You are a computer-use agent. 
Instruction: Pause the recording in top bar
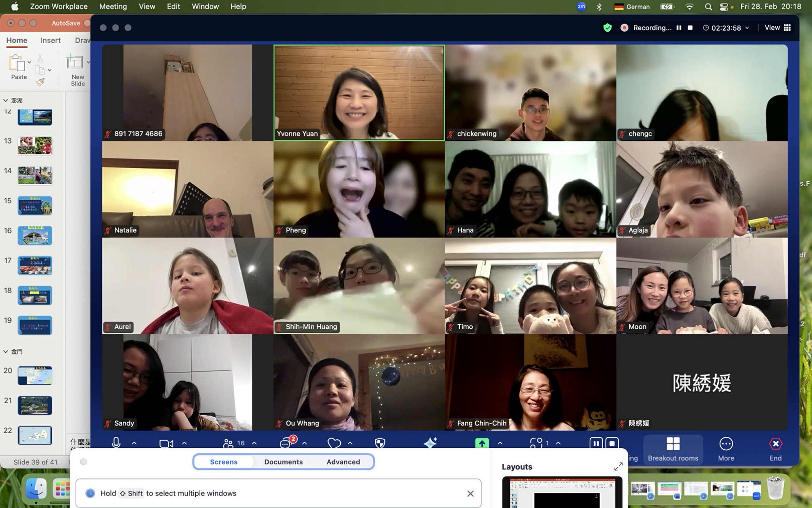[x=679, y=28]
